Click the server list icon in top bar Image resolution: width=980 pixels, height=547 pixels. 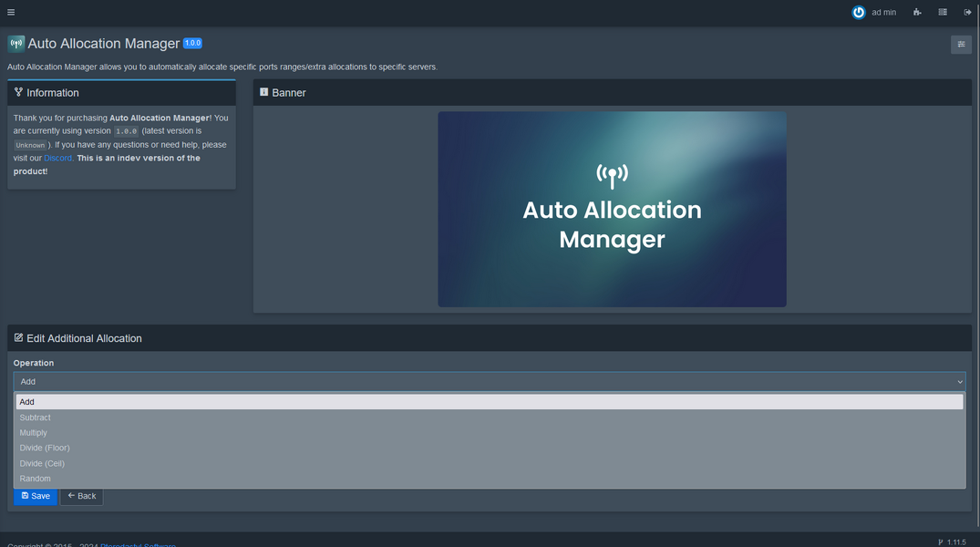click(942, 12)
